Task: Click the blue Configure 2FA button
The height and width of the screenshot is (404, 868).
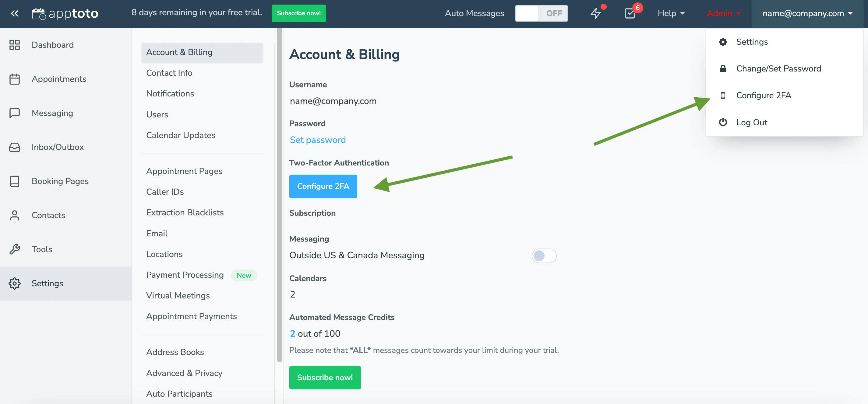Action: (323, 186)
